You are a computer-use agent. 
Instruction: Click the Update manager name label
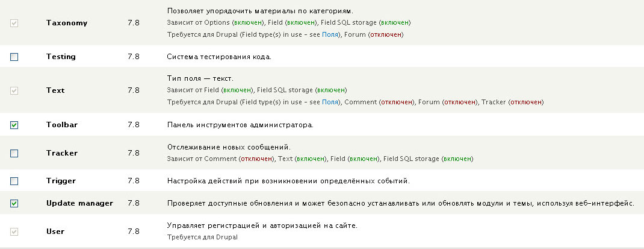click(x=79, y=203)
